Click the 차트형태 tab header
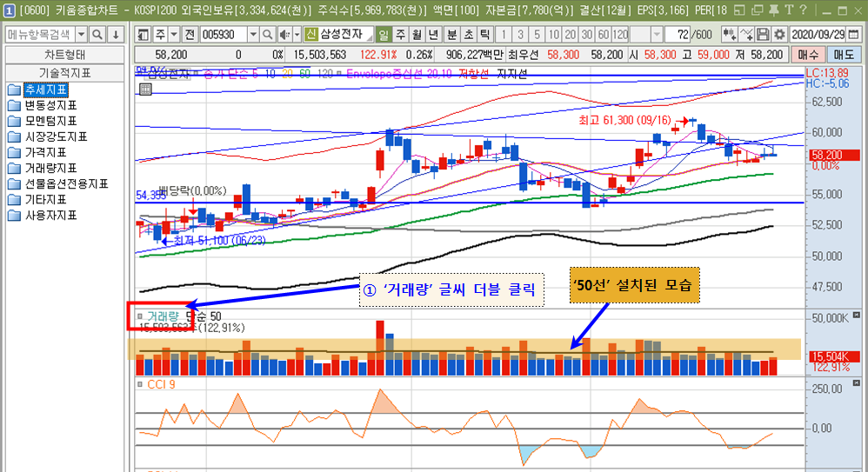The image size is (868, 472). click(64, 56)
